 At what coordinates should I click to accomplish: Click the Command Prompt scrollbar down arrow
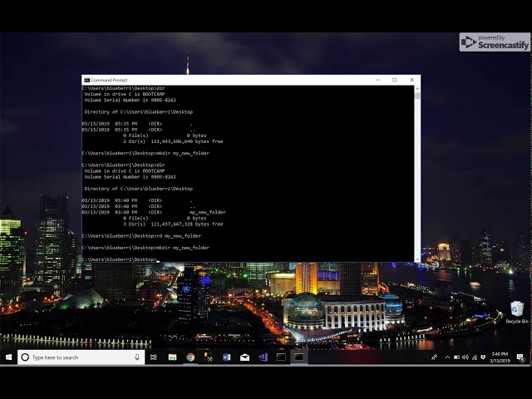pyautogui.click(x=417, y=259)
